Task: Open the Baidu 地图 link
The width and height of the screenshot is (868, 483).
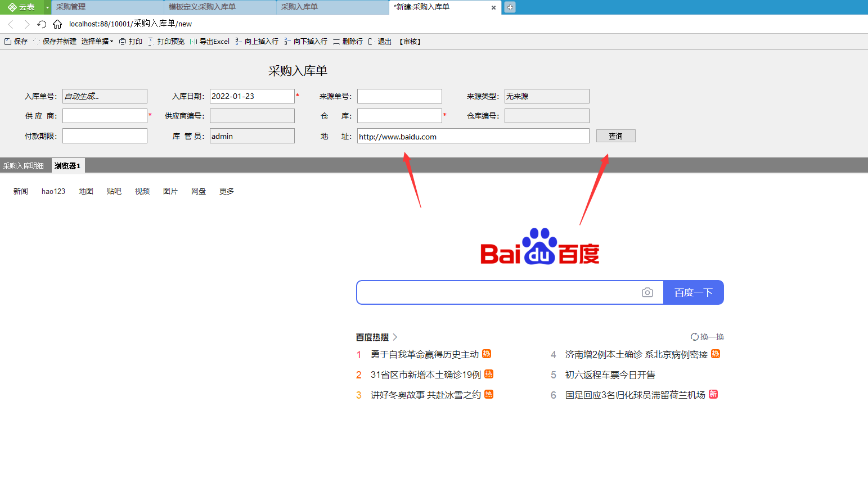Action: (86, 191)
